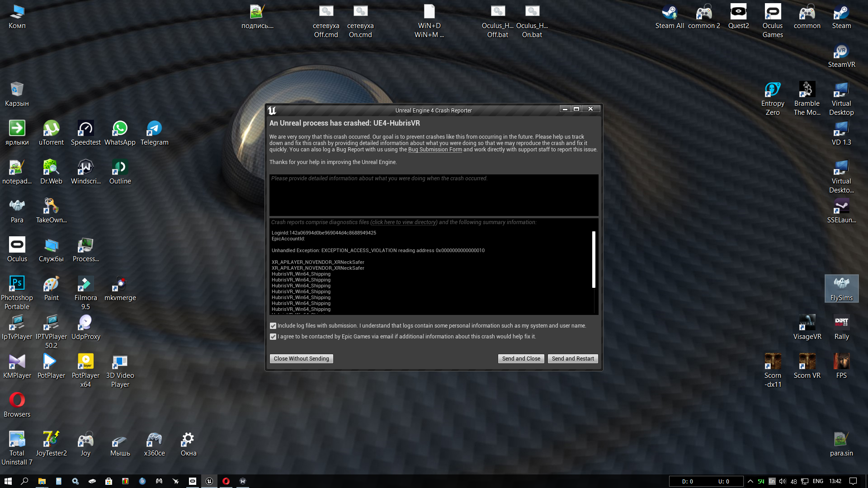Open uTorrent desktop icon

[x=51, y=133]
